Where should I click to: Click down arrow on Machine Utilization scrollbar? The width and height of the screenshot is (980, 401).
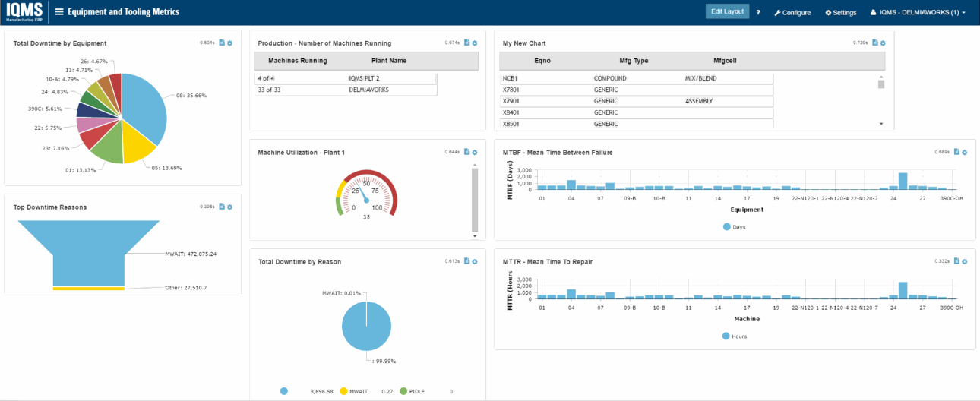tap(476, 236)
